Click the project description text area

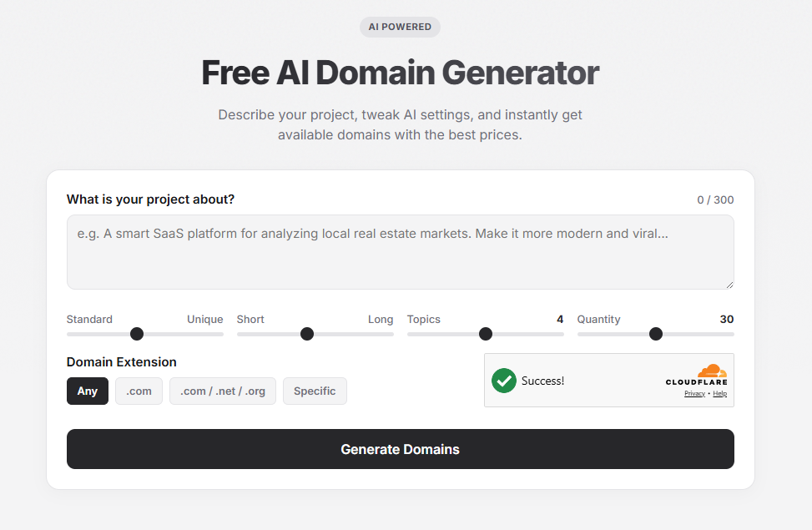(400, 250)
